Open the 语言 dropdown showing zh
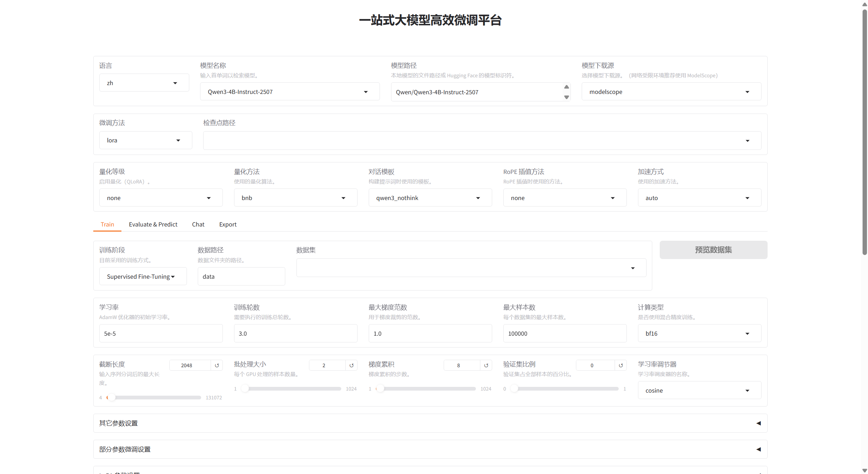This screenshot has height=474, width=868. [144, 83]
